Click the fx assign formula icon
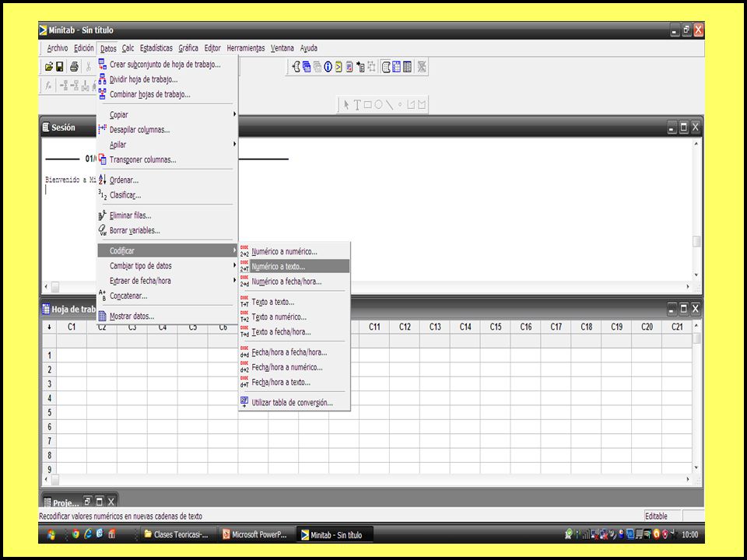The width and height of the screenshot is (747, 560). point(48,86)
